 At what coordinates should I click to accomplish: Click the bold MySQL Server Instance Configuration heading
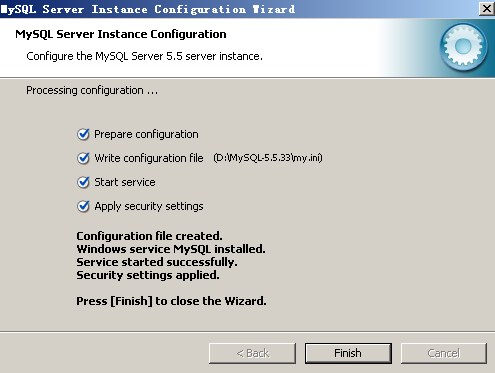point(121,34)
